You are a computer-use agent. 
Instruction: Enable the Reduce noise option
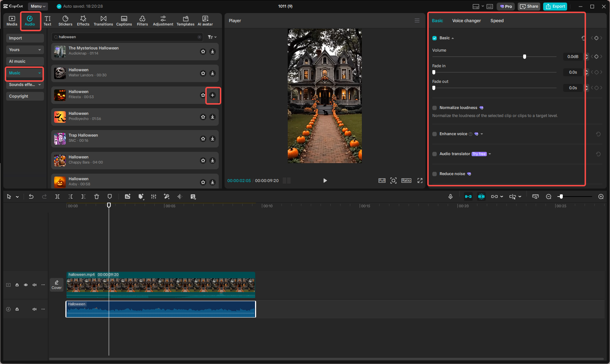pos(435,174)
